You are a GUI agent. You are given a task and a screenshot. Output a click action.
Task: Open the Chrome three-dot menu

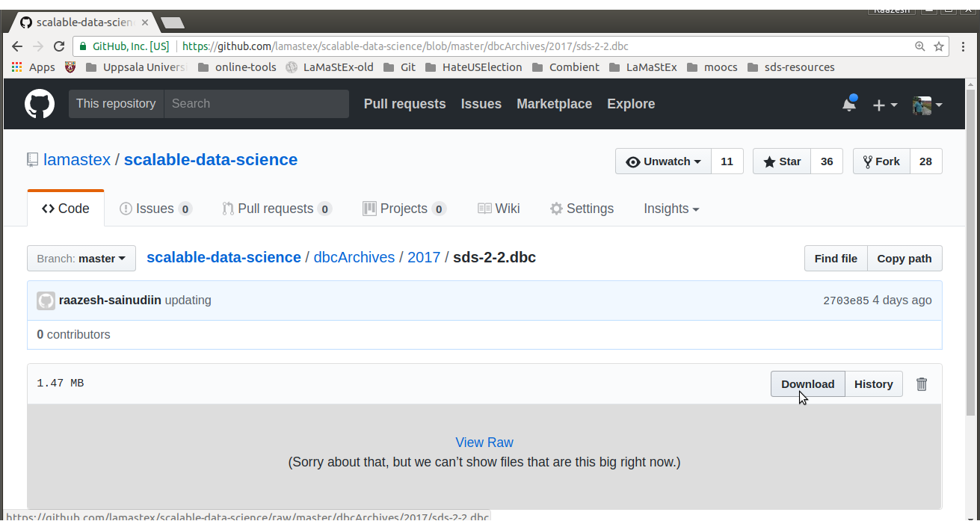coord(964,46)
